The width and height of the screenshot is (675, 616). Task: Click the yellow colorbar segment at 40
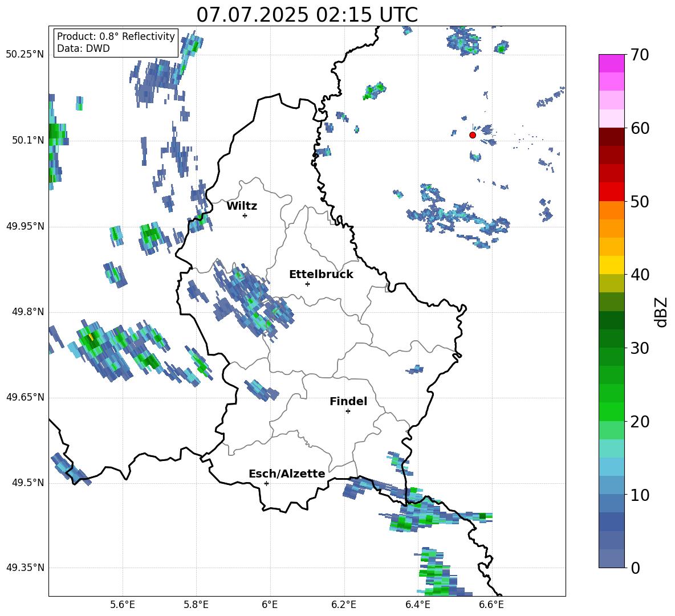coord(612,265)
